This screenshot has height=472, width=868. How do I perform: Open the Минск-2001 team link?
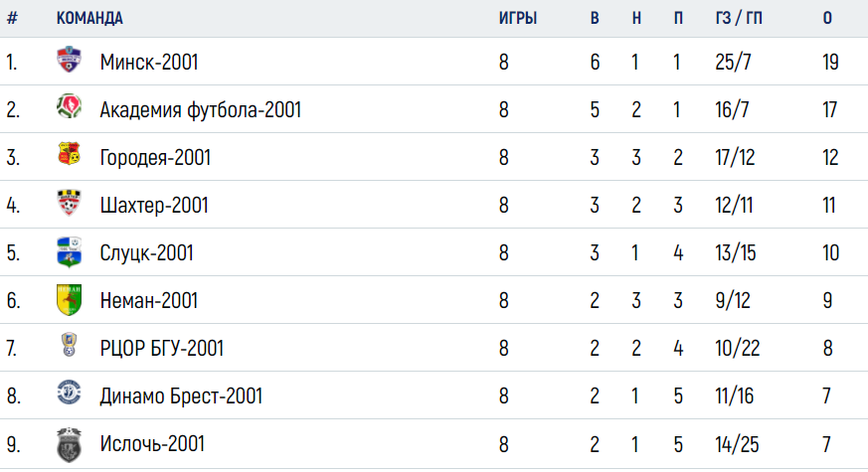pos(149,62)
